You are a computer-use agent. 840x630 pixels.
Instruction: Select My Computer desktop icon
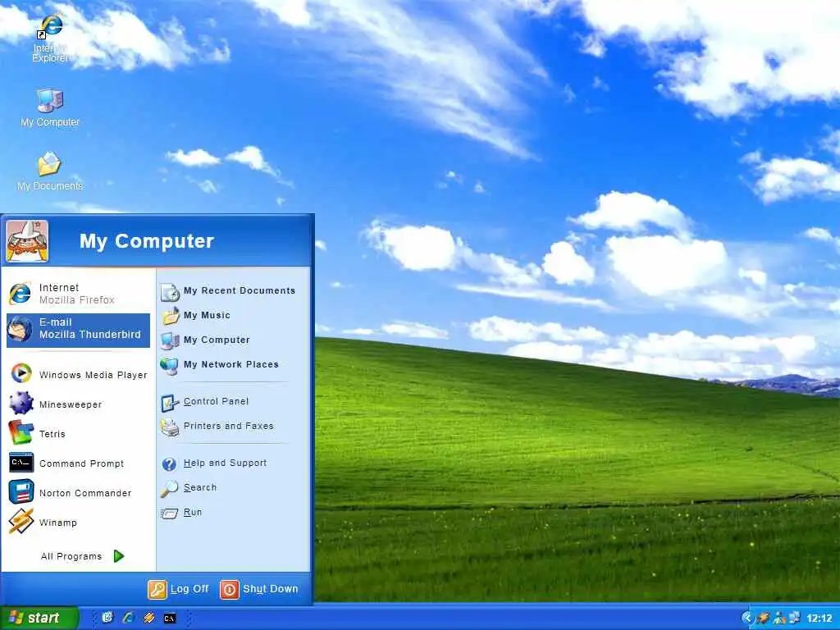pos(50,107)
